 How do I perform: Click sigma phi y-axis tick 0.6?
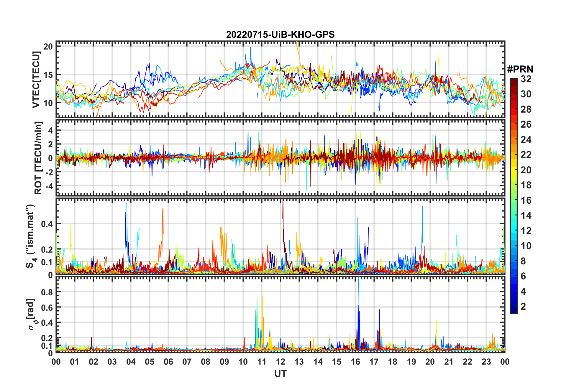tap(47, 307)
